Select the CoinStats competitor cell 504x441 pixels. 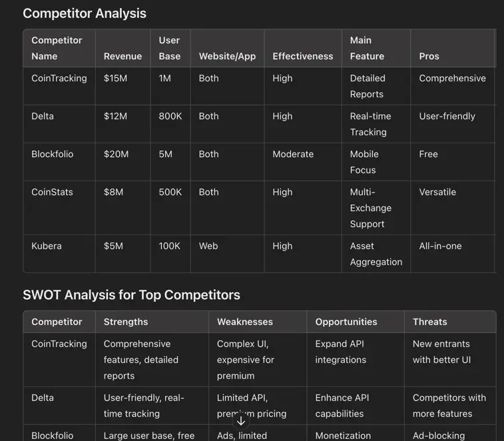pos(52,193)
